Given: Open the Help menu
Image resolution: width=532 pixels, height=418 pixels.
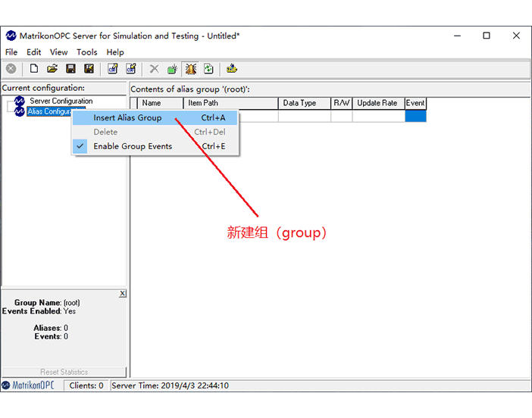Looking at the screenshot, I should click(115, 52).
